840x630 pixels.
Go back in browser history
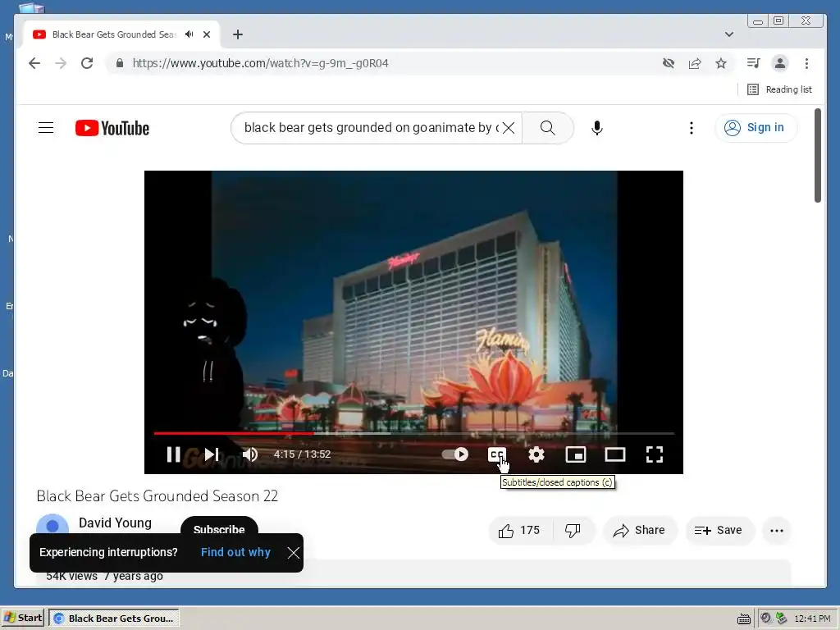tap(34, 63)
